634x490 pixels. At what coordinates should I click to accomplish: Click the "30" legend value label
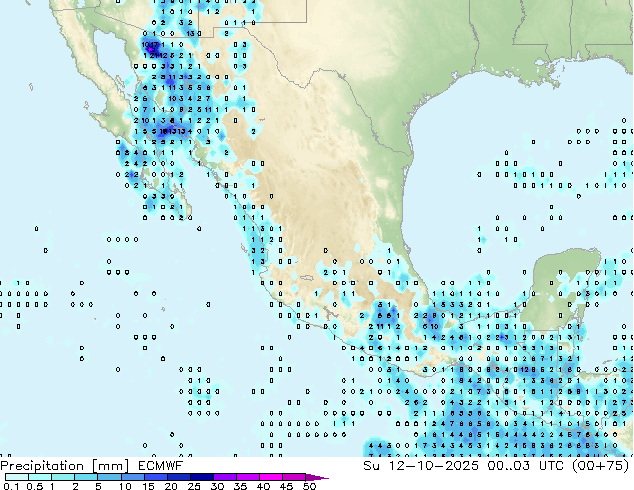coord(217,486)
